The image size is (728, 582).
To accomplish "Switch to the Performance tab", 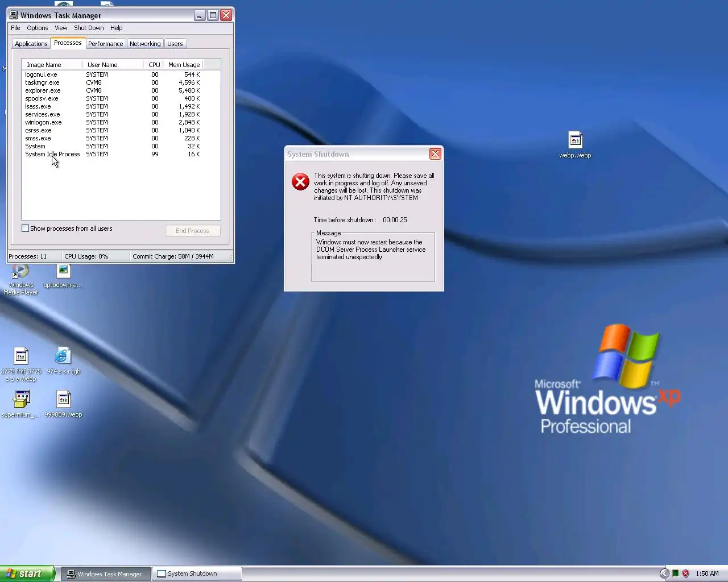I will 105,44.
